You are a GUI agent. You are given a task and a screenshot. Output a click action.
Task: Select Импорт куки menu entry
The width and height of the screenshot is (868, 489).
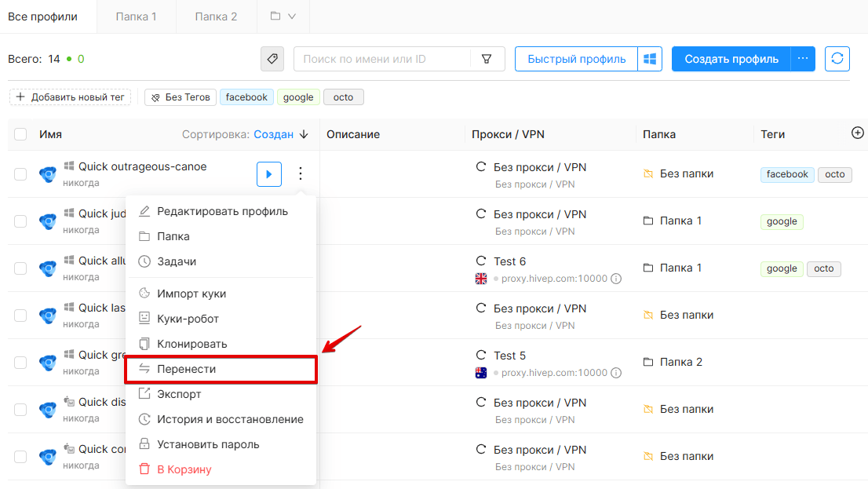(221, 294)
